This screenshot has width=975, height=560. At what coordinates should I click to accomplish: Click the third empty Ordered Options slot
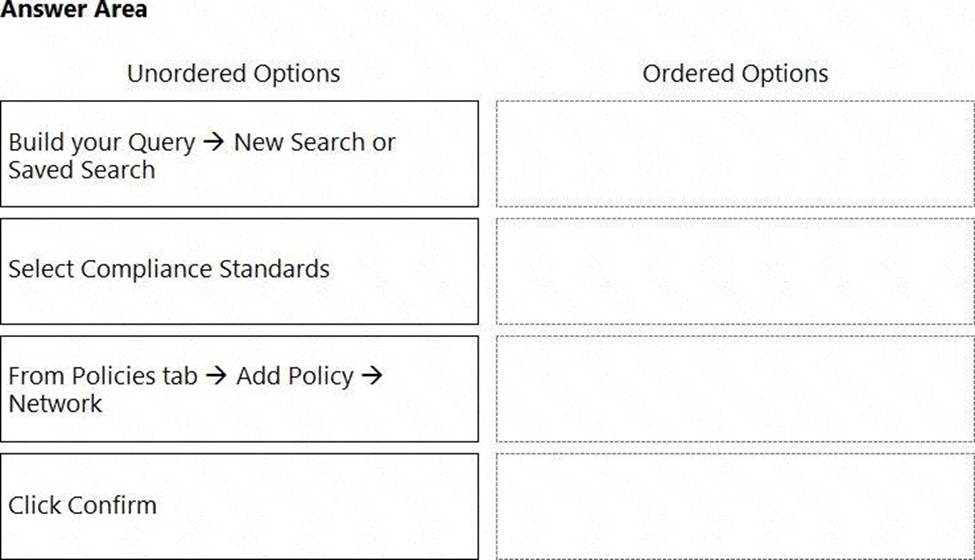tap(735, 389)
